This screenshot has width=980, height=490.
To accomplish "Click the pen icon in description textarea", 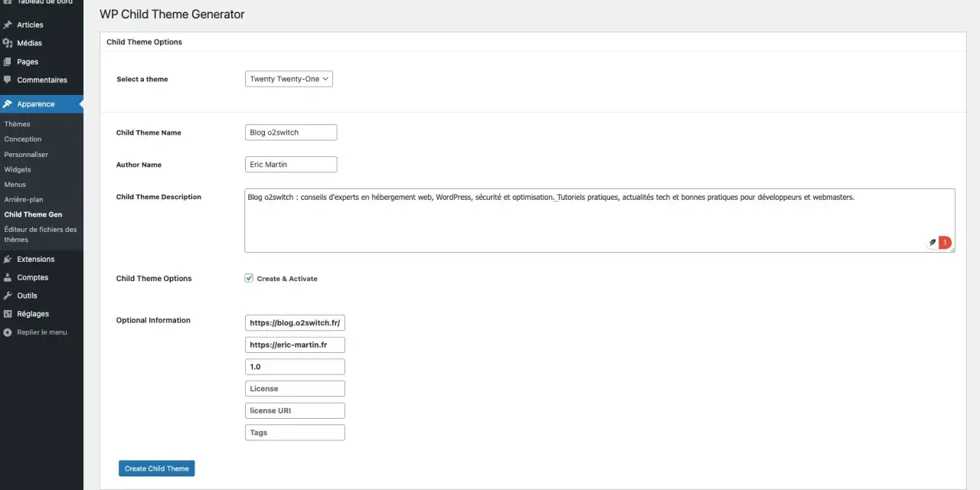I will (932, 243).
